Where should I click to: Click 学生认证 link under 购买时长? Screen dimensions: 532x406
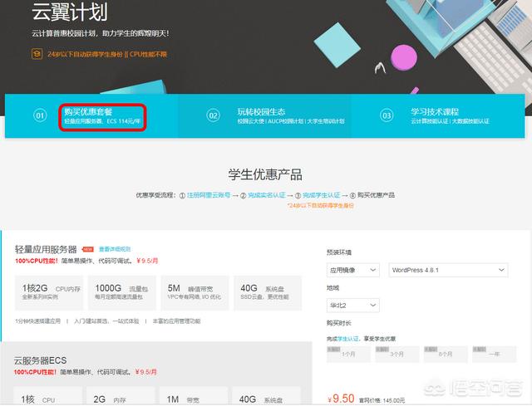pyautogui.click(x=348, y=339)
